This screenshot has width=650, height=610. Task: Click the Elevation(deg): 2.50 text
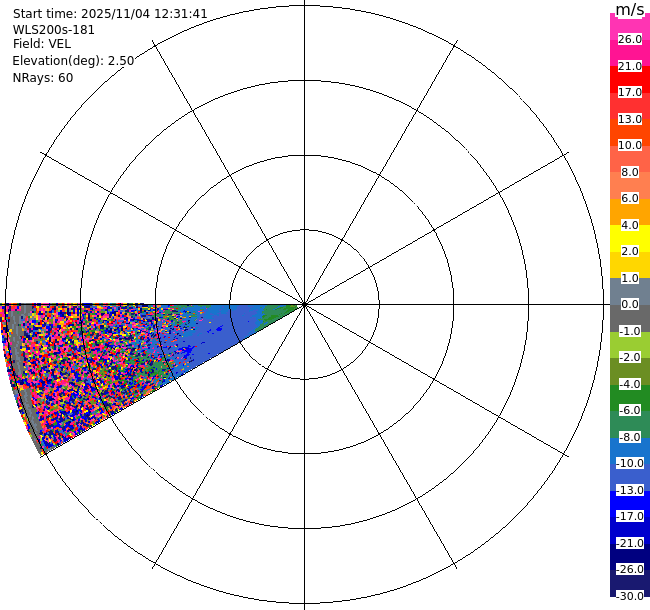73,61
